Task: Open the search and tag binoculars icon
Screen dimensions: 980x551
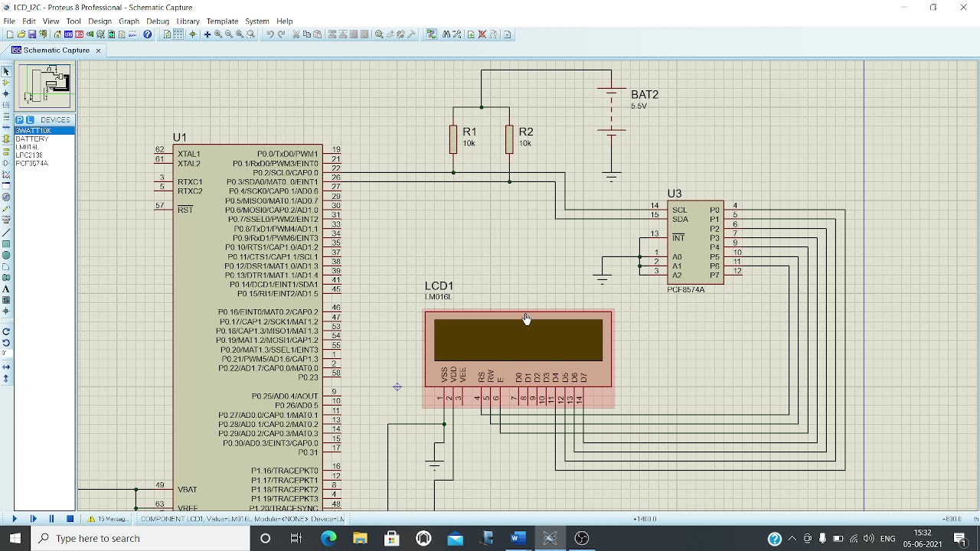Action: (x=446, y=34)
